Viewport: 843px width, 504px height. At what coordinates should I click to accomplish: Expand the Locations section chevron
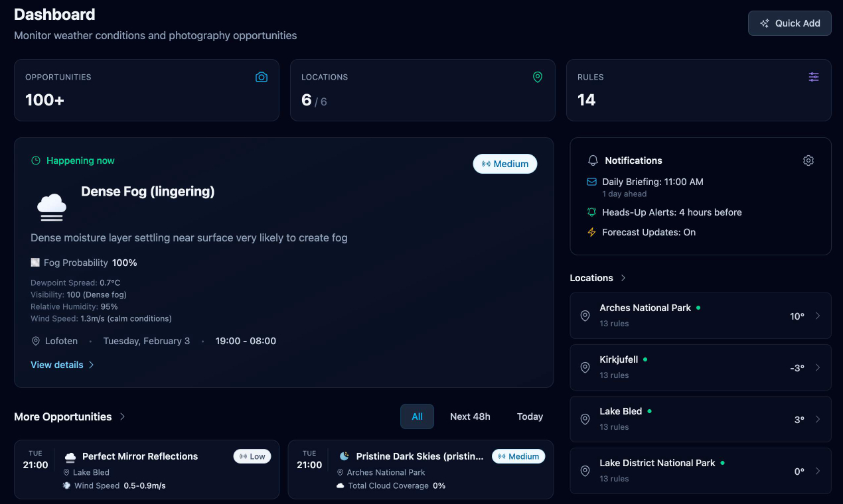point(623,278)
